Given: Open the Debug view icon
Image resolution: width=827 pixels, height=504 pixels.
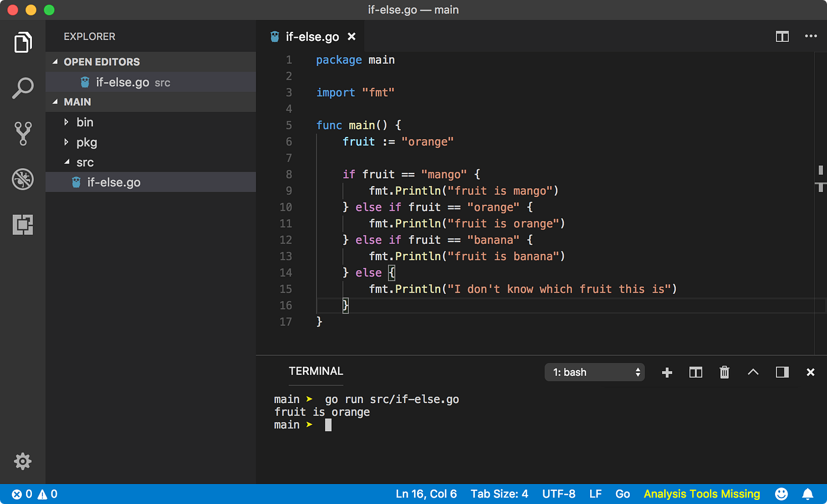Looking at the screenshot, I should click(22, 179).
